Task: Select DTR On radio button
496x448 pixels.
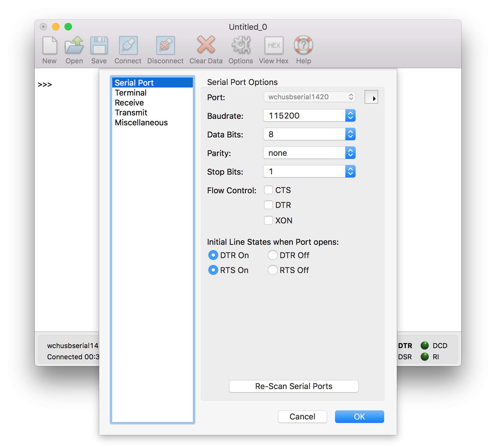Action: click(x=213, y=255)
